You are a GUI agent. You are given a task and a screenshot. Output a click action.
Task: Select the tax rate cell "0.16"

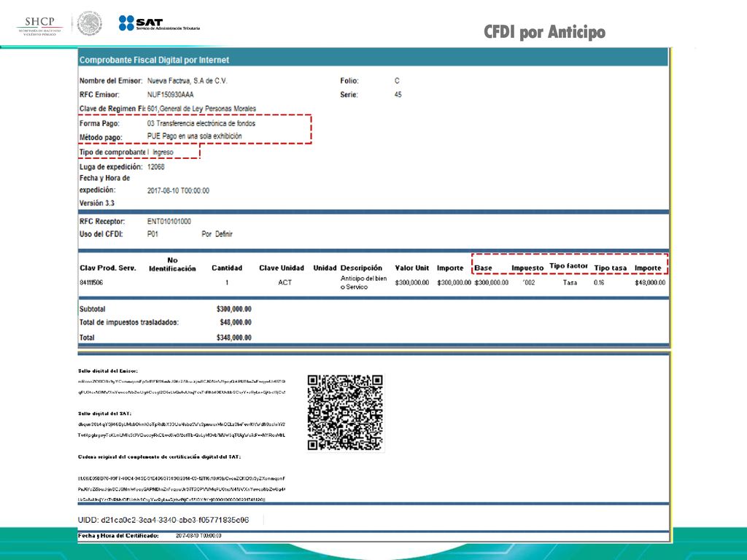(x=599, y=282)
